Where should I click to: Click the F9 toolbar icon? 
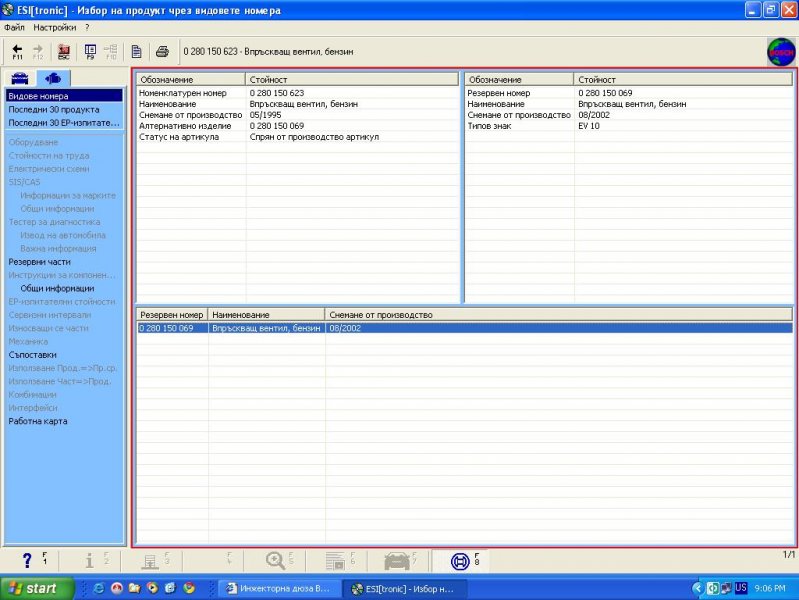(x=90, y=51)
